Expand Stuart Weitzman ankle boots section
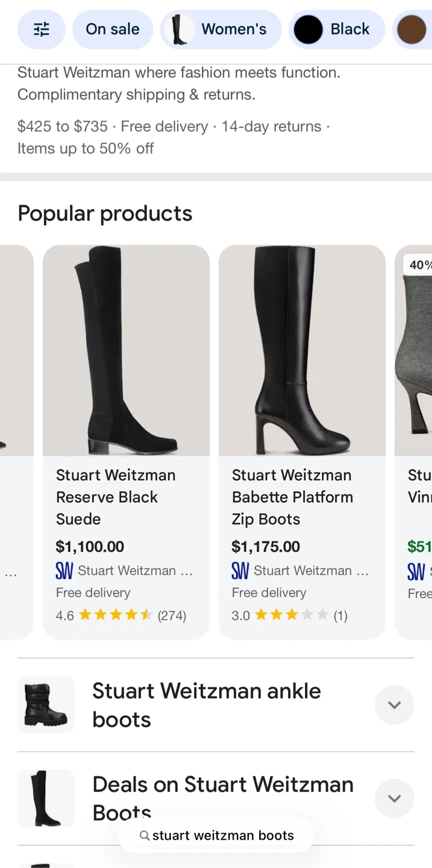Screen dimensions: 432x868 click(x=394, y=705)
